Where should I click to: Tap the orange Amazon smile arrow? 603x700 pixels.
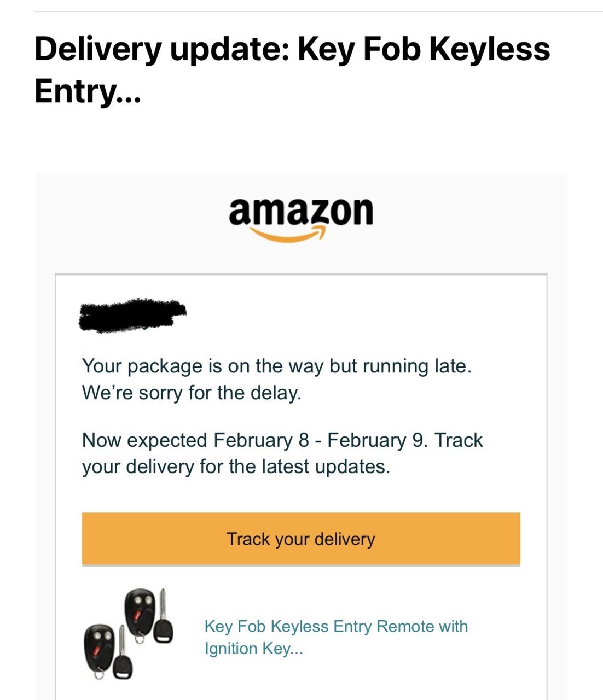click(287, 235)
